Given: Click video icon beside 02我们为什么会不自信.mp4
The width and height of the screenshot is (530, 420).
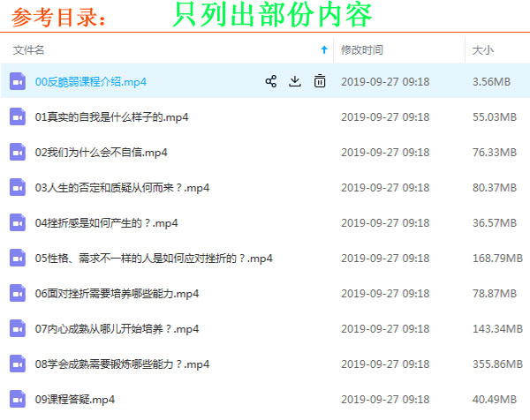Looking at the screenshot, I should (x=17, y=152).
